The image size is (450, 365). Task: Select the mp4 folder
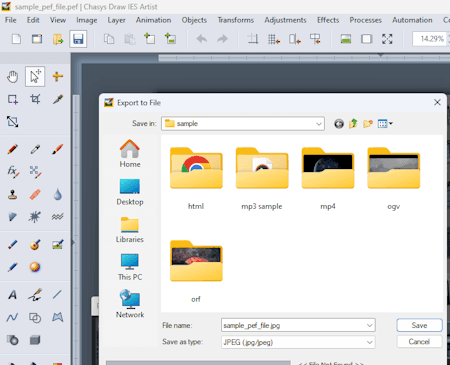pyautogui.click(x=328, y=178)
